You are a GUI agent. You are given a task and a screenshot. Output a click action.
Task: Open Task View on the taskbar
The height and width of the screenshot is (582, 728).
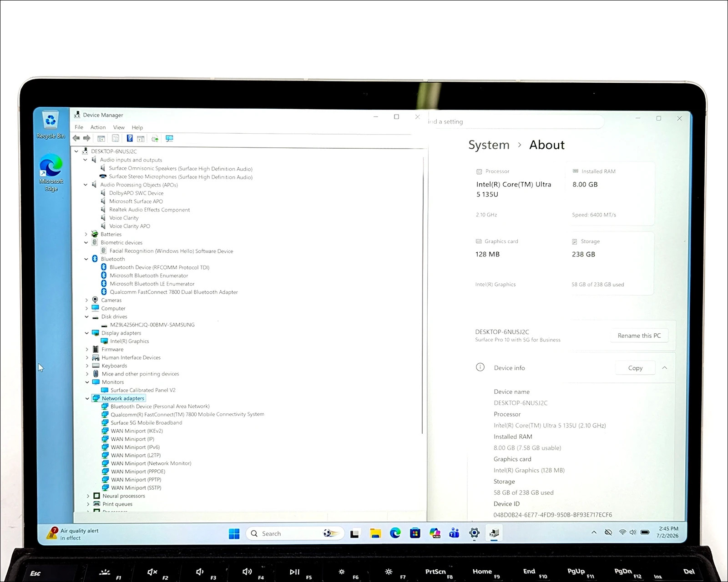[x=354, y=533]
